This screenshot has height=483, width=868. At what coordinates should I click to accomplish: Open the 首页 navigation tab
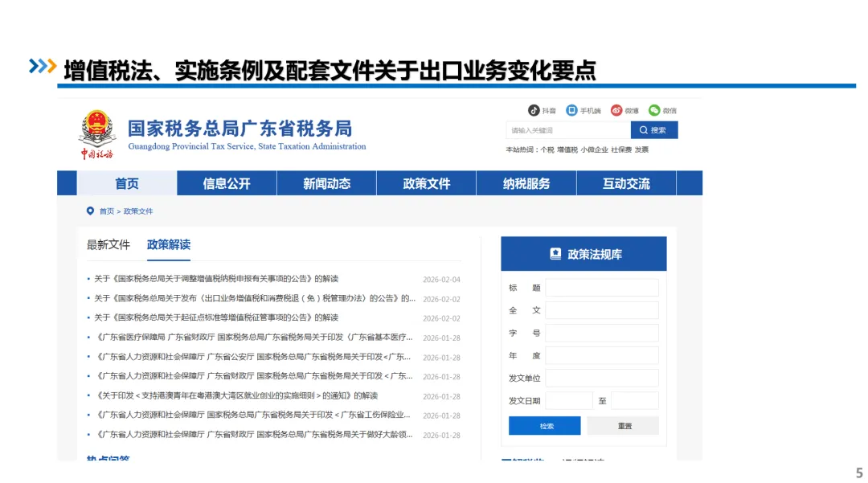[x=127, y=183]
